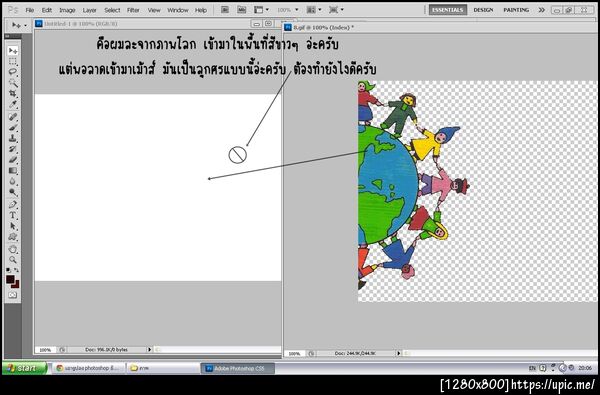Open the Window menu
600x395 pixels.
point(178,10)
